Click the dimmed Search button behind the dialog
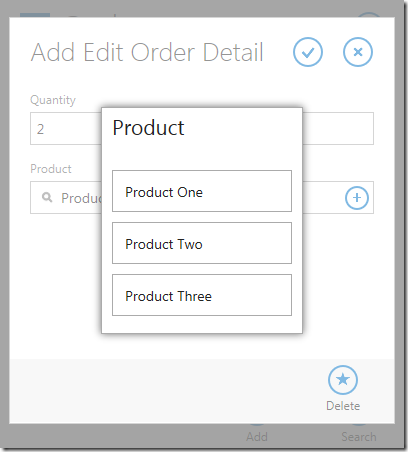The image size is (408, 452). point(359,437)
